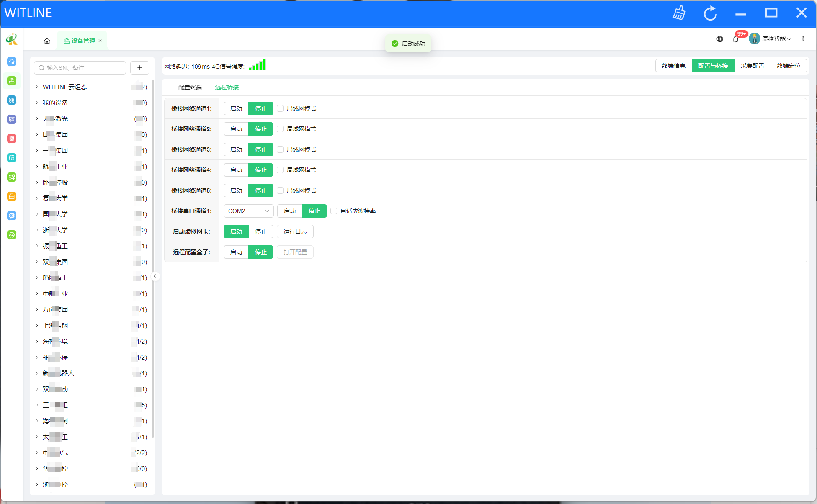Click the refresh icon in title bar

coord(710,13)
